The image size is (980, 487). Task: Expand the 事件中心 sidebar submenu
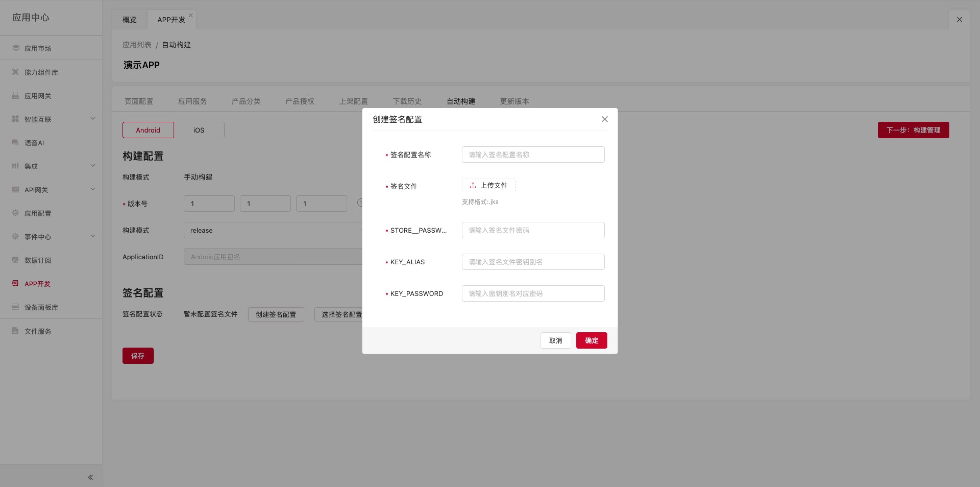tap(92, 236)
